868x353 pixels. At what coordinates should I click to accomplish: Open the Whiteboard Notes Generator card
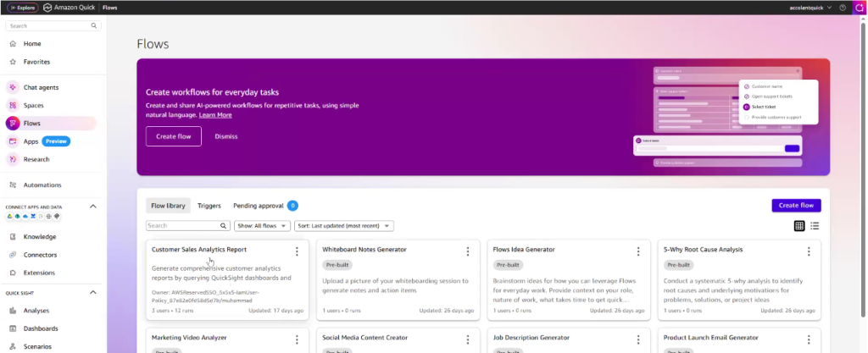[x=398, y=279]
